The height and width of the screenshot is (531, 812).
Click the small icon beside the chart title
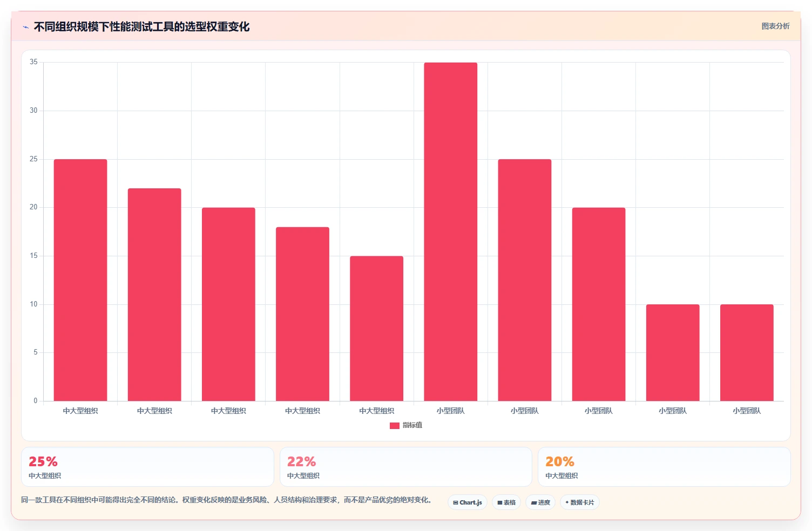pos(25,27)
